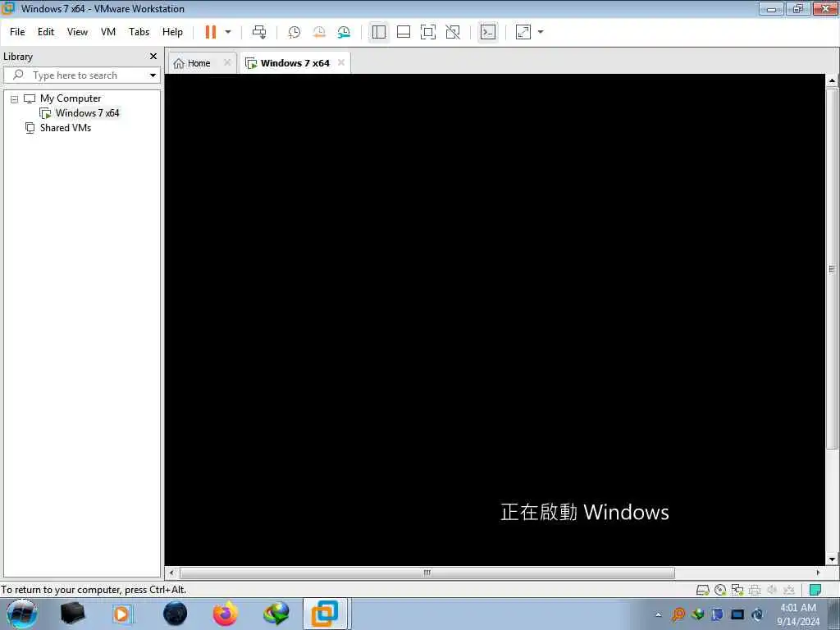Viewport: 840px width, 630px height.
Task: Click the scroll left arrow below VM view
Action: click(x=171, y=573)
